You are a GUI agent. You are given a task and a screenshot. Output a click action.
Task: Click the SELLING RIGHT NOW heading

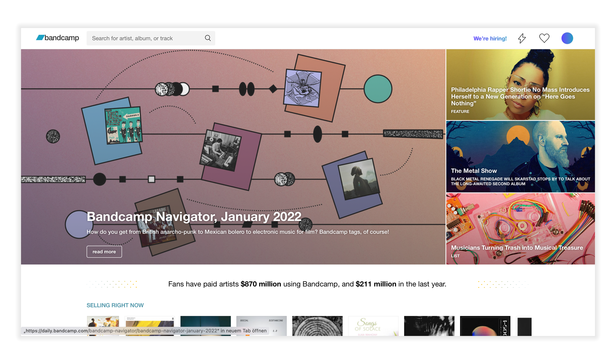(x=115, y=305)
